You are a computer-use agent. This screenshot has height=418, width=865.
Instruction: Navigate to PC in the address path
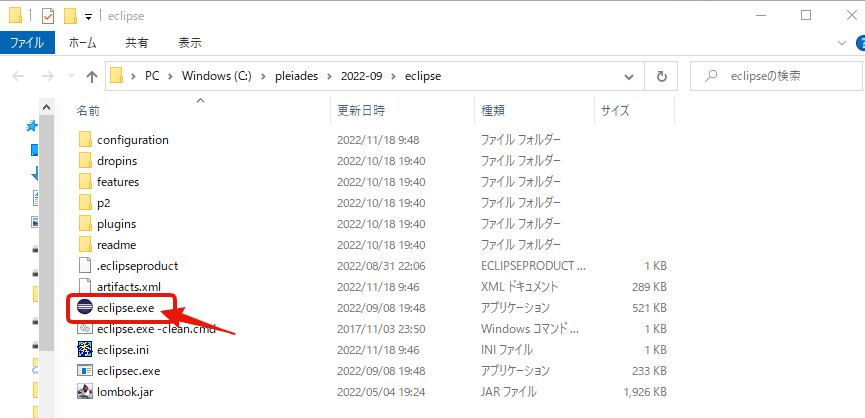click(152, 76)
